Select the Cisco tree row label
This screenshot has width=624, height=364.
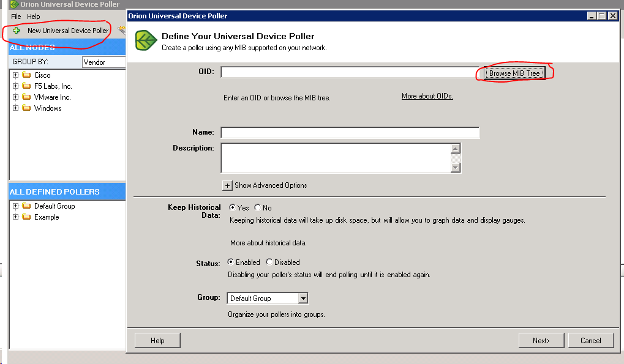click(x=42, y=75)
